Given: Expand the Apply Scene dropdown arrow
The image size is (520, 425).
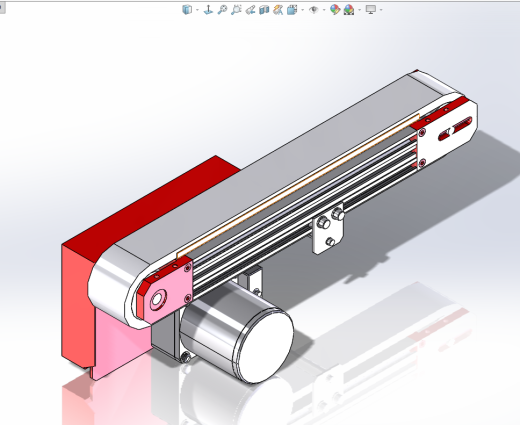Looking at the screenshot, I should (x=359, y=10).
